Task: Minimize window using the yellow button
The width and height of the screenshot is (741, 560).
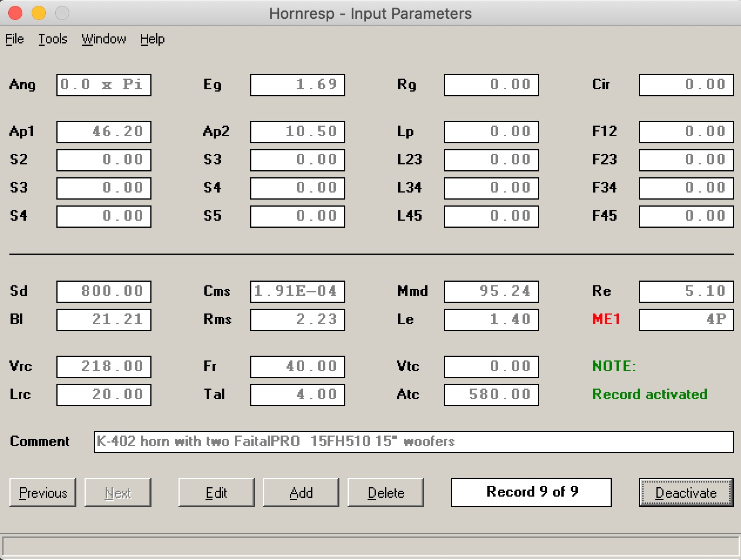Action: click(x=39, y=13)
